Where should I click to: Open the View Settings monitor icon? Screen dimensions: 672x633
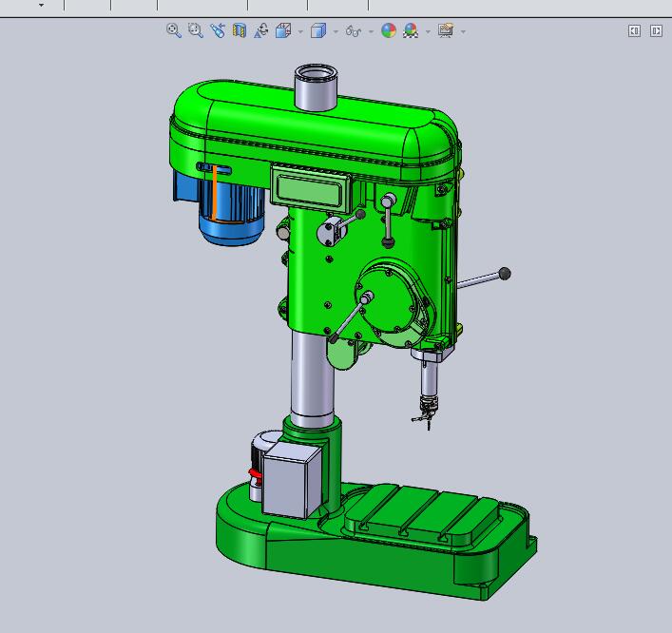(x=446, y=30)
